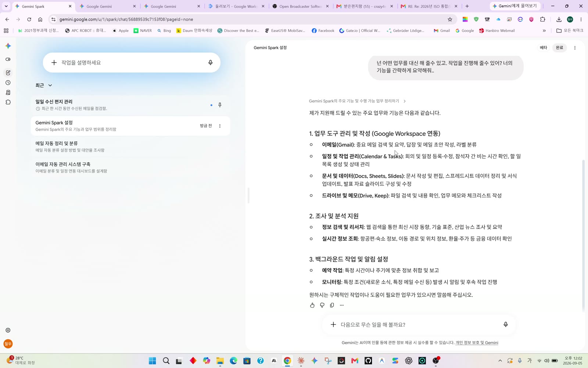Expand the Gemini Spark 주요 기능 thinking summary
588x368 pixels.
point(357,101)
